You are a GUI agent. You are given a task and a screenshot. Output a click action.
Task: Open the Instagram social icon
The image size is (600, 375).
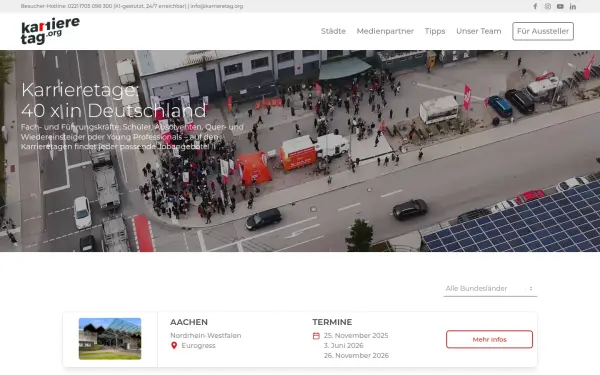point(548,6)
